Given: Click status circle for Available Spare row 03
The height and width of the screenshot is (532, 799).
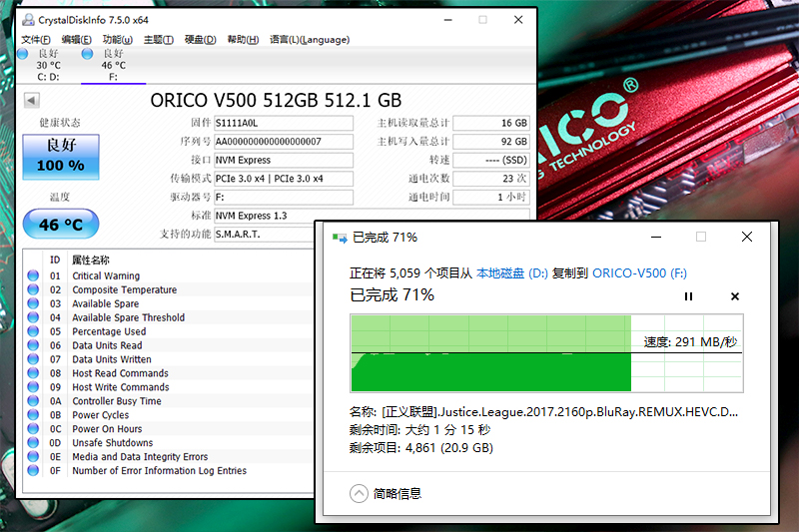Looking at the screenshot, I should [x=33, y=303].
